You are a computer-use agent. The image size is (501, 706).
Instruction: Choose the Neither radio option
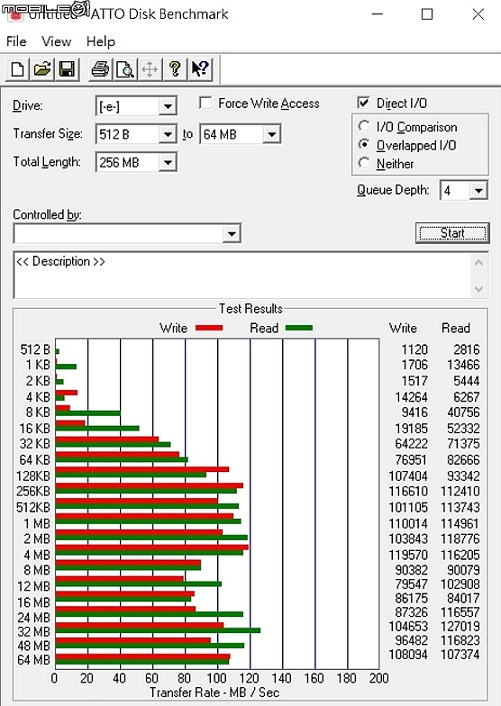click(364, 163)
